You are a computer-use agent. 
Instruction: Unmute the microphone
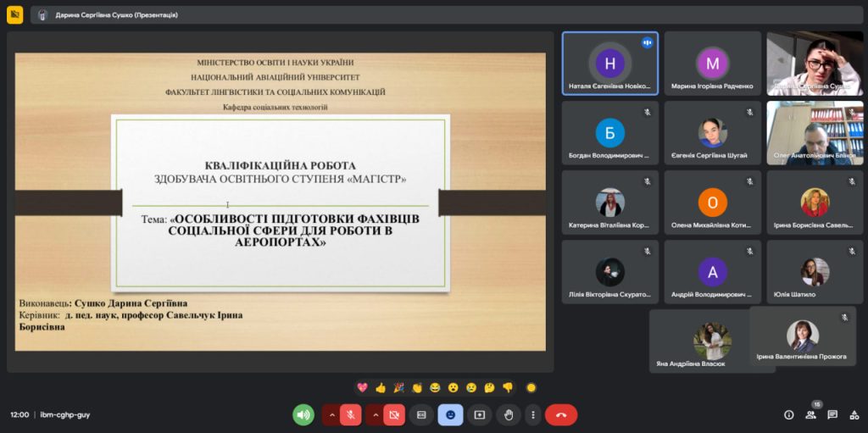point(350,414)
